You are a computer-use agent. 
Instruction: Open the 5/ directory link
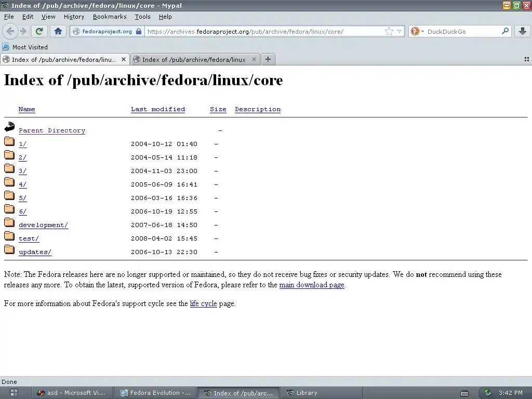tap(22, 198)
